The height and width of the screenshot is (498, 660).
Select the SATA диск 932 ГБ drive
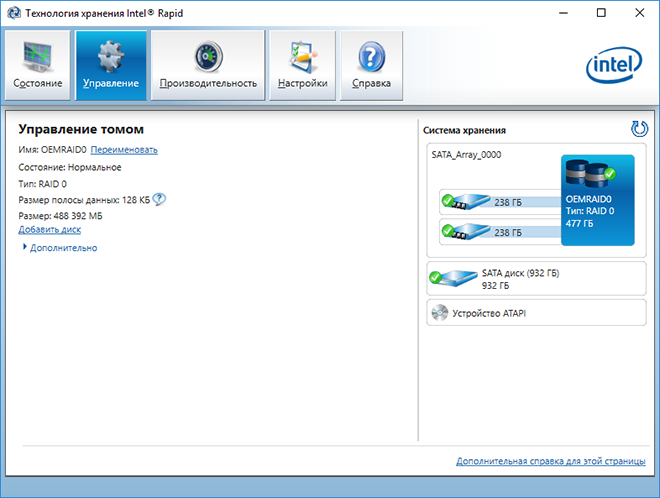536,279
